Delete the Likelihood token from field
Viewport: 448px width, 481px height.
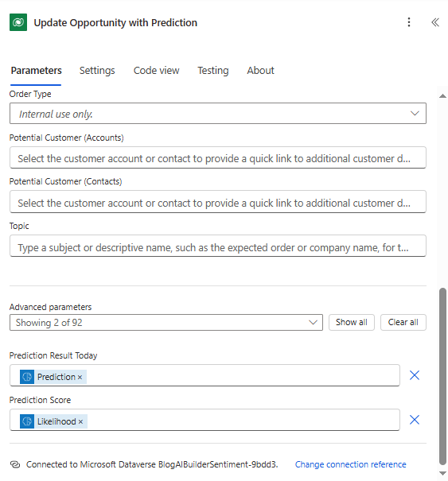click(x=80, y=422)
